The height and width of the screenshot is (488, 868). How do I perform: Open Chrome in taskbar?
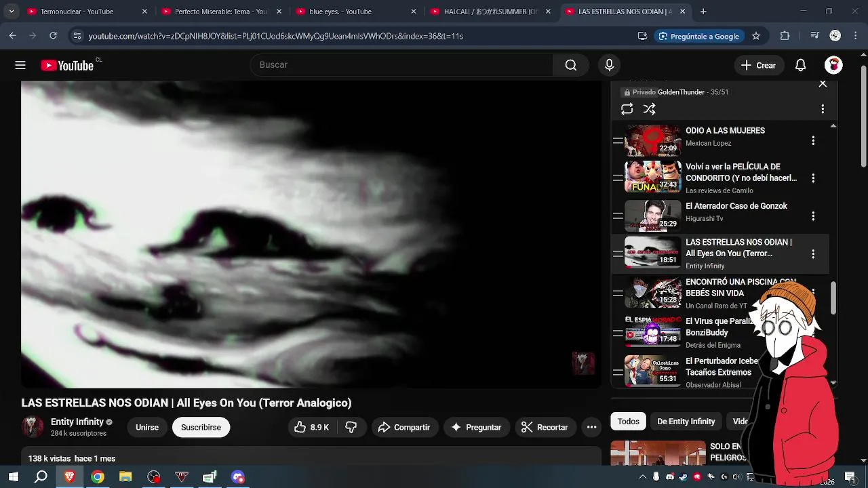tap(98, 477)
